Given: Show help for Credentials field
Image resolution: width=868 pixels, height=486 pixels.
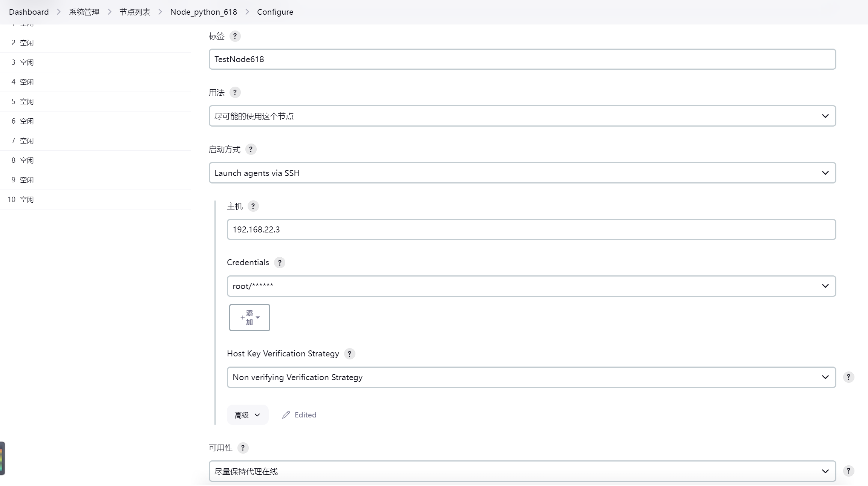Looking at the screenshot, I should pos(279,263).
